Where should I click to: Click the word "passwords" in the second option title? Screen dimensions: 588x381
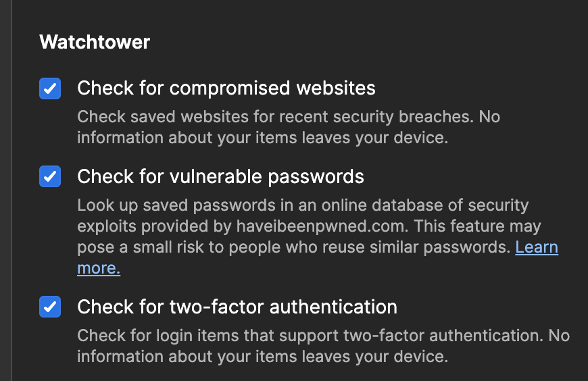pos(316,177)
